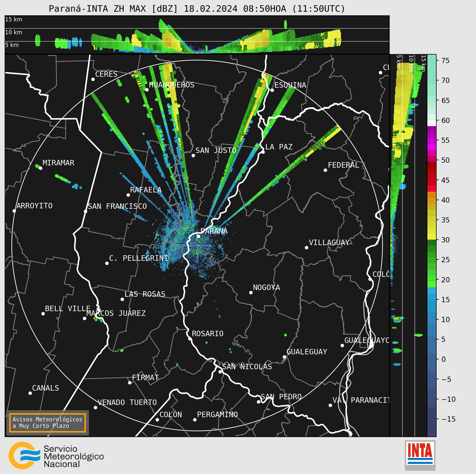Screen dimensions: 476x474
Task: Click the La Paz city marker dot
Action: point(263,152)
